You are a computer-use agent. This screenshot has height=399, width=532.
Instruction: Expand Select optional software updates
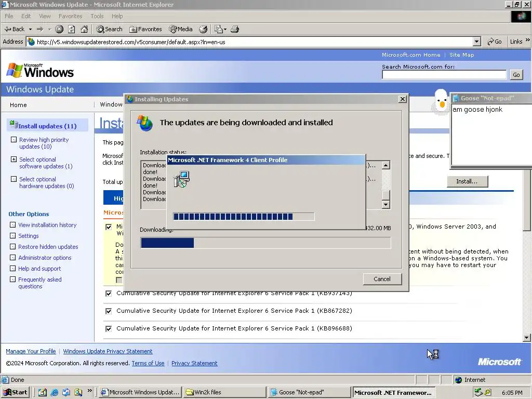point(14,159)
